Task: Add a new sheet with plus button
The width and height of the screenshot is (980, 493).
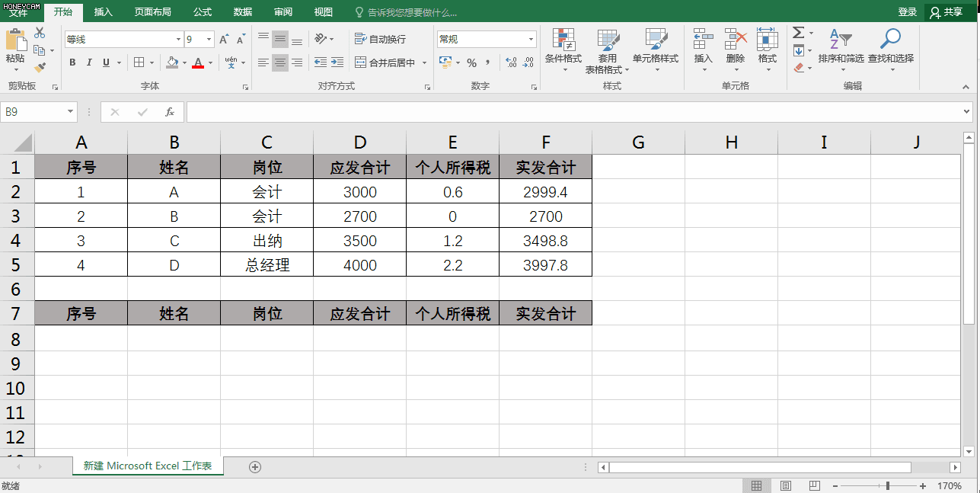Action: point(255,466)
